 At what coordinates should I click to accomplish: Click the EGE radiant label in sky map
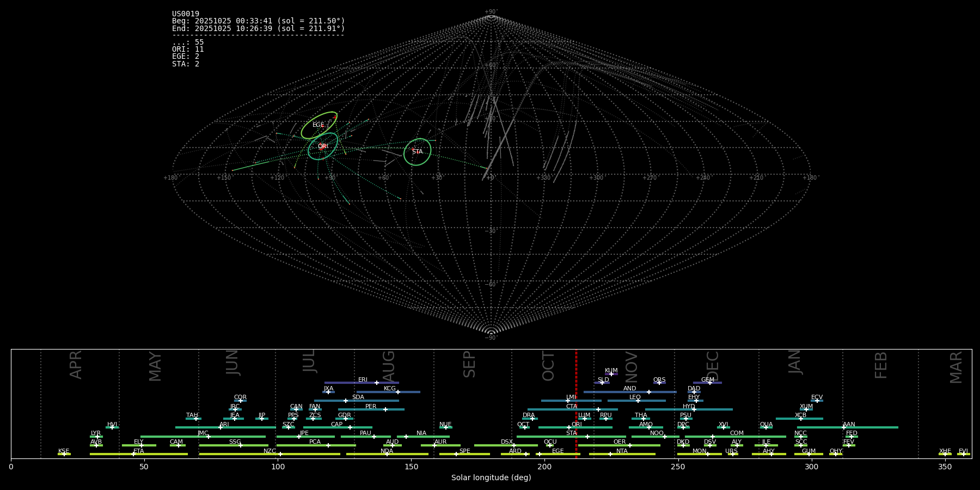318,125
